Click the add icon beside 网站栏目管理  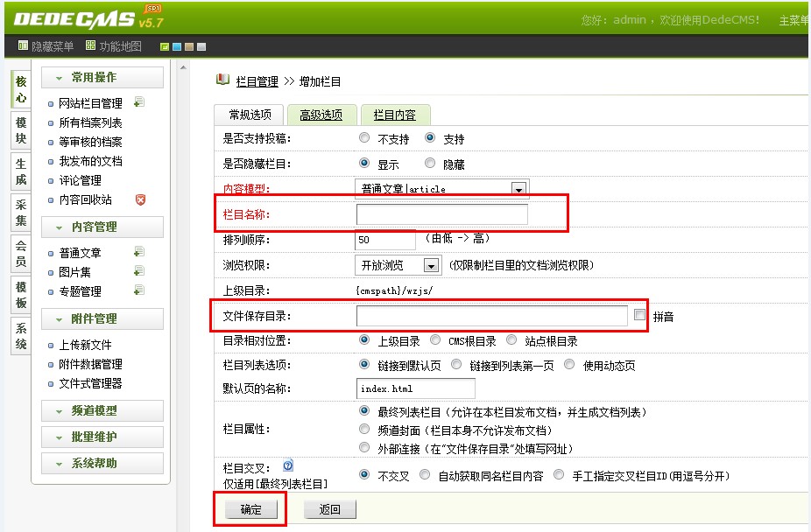pyautogui.click(x=139, y=102)
